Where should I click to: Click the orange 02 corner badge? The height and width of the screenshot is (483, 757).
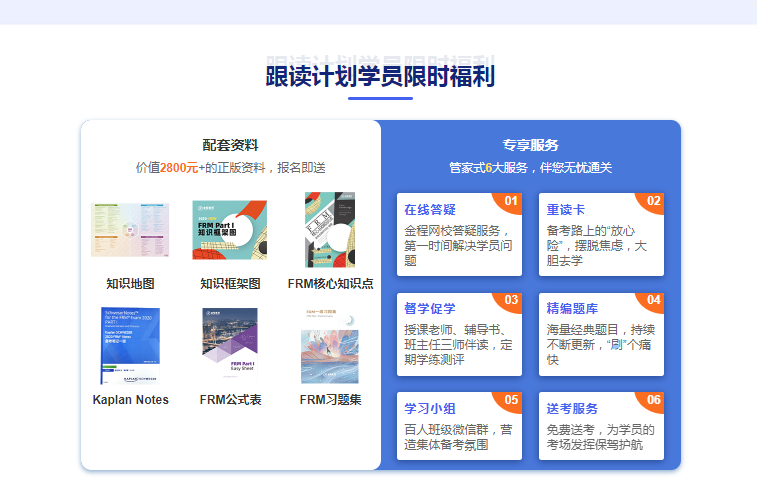(652, 201)
